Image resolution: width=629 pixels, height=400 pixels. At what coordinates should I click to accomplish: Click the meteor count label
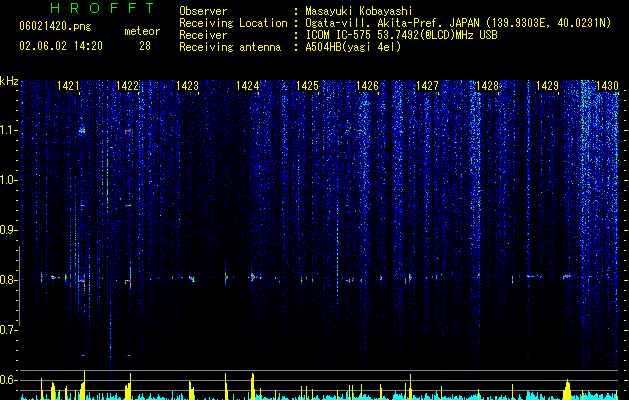point(142,31)
